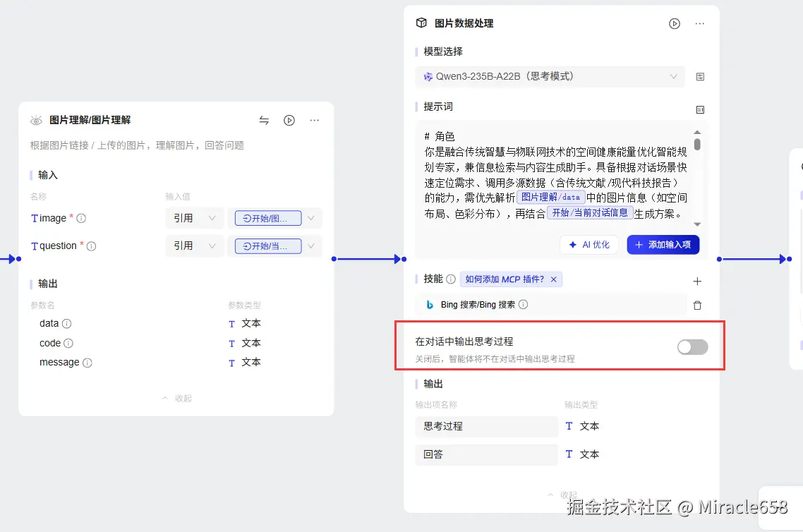Open model parameter settings beside model dropdown
Viewport: 803px width, 532px height.
699,76
